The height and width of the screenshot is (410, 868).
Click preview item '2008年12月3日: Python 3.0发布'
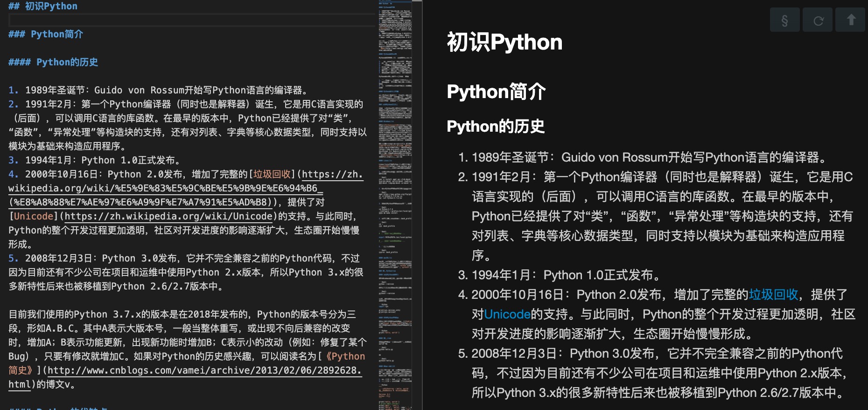click(x=652, y=373)
